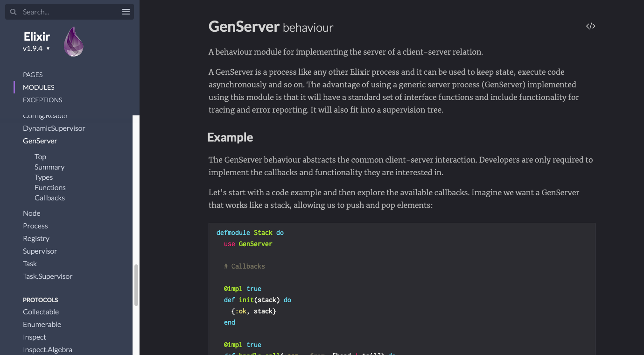Click the Elixir droplet logo
Screen dimensions: 644x355
click(x=73, y=42)
